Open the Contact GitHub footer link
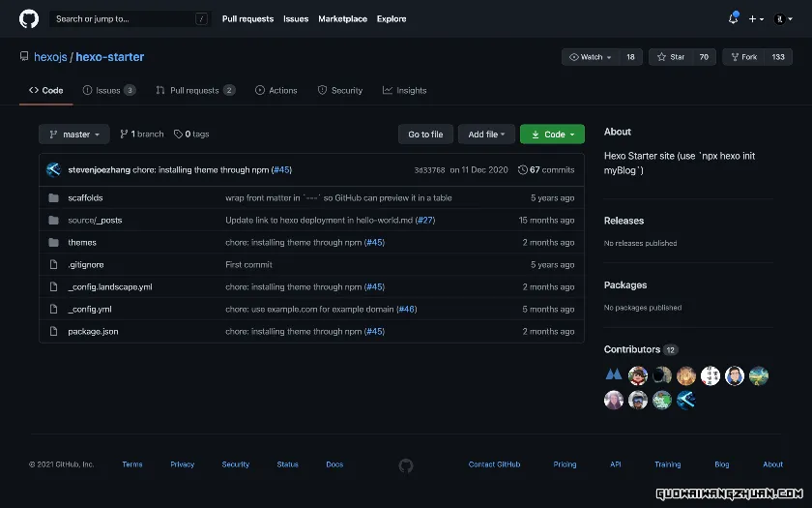 click(x=495, y=464)
